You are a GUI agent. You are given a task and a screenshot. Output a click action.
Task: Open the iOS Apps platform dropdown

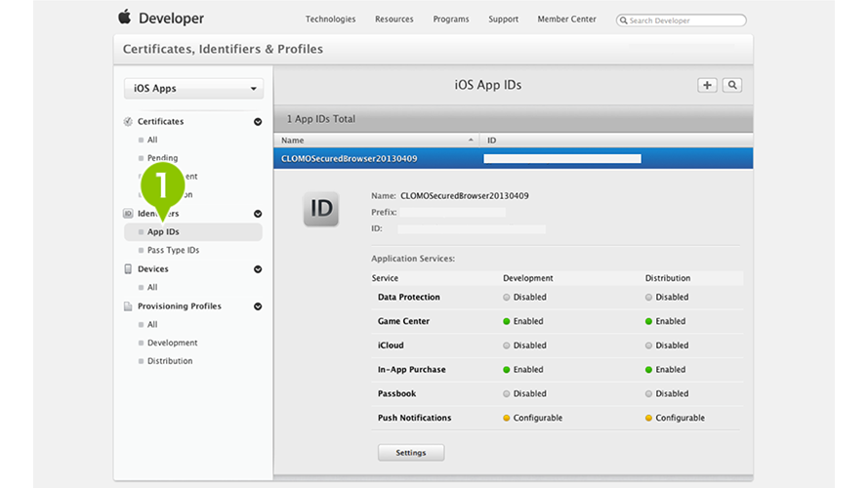click(193, 89)
